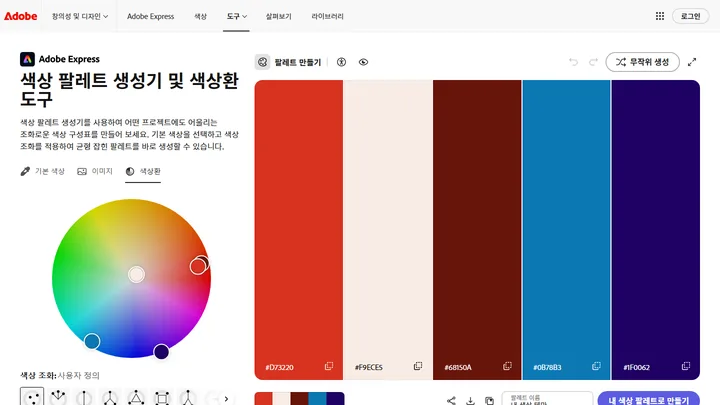The image size is (720, 405).
Task: Click the center cream color wheel handle
Action: (136, 275)
